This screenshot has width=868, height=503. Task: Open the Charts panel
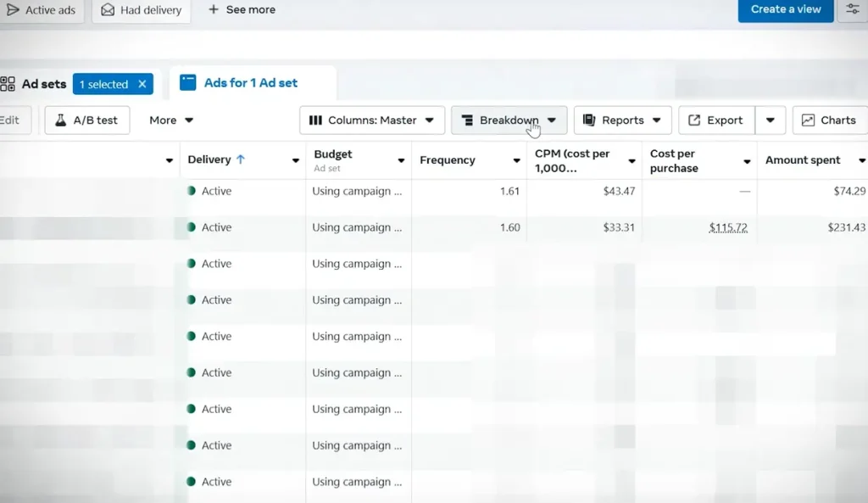point(830,120)
